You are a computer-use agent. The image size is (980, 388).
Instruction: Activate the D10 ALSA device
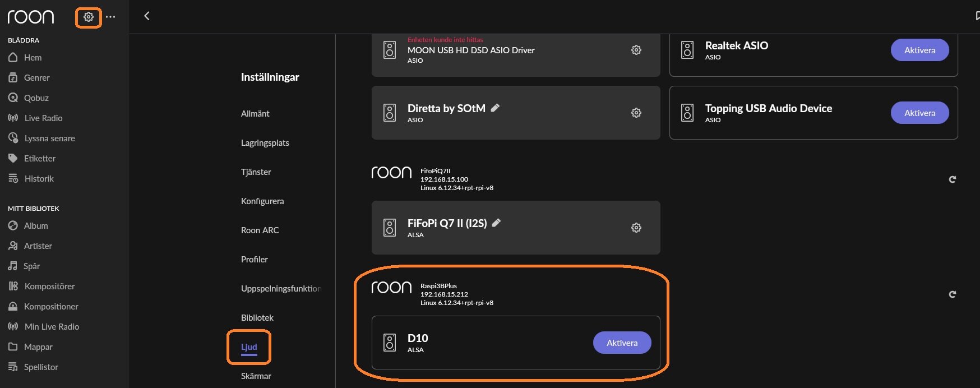coord(622,343)
